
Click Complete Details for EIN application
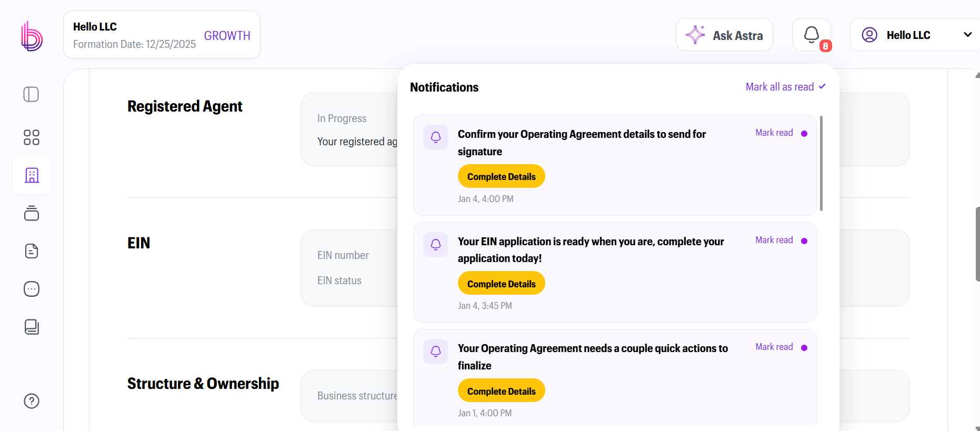coord(501,284)
